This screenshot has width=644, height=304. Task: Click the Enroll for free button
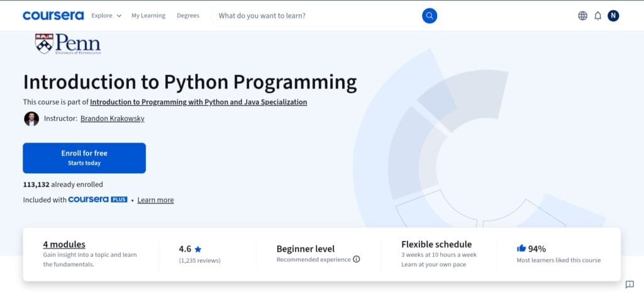coord(84,158)
